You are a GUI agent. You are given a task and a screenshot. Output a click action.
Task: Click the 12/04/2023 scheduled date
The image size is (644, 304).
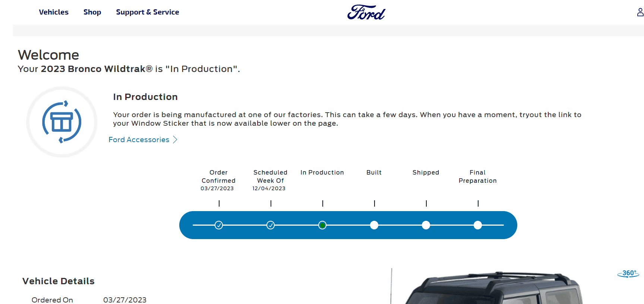tap(269, 188)
